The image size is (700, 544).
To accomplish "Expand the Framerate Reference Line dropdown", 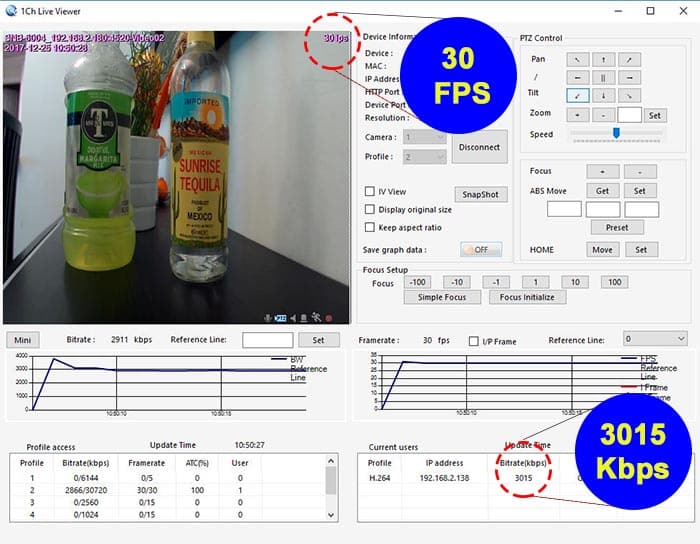I will click(x=654, y=339).
